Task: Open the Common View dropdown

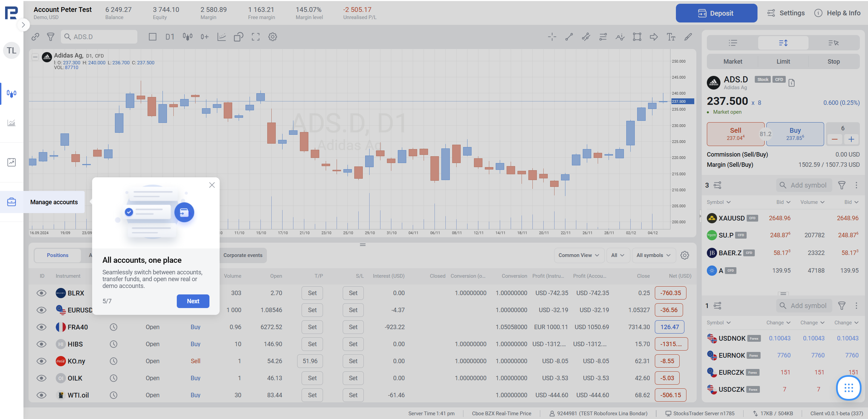Action: 578,255
